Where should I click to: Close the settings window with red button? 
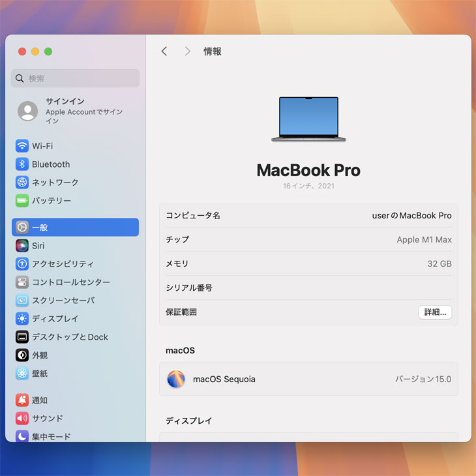click(x=22, y=52)
